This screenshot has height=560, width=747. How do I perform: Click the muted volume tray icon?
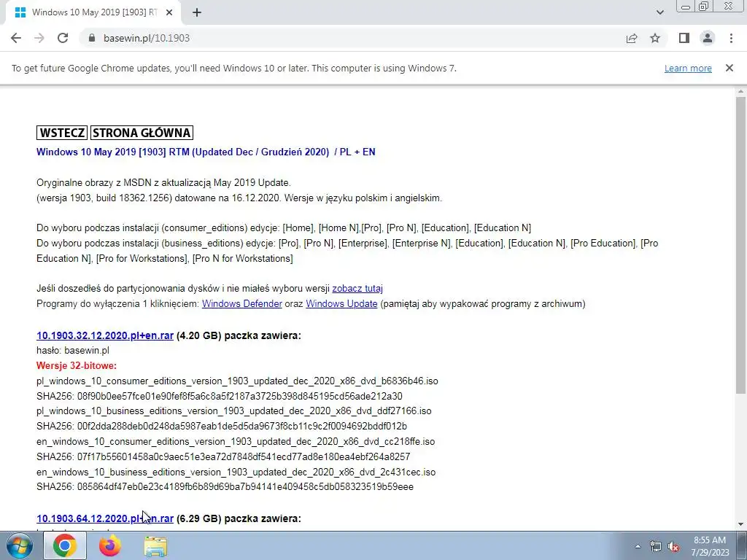[673, 547]
